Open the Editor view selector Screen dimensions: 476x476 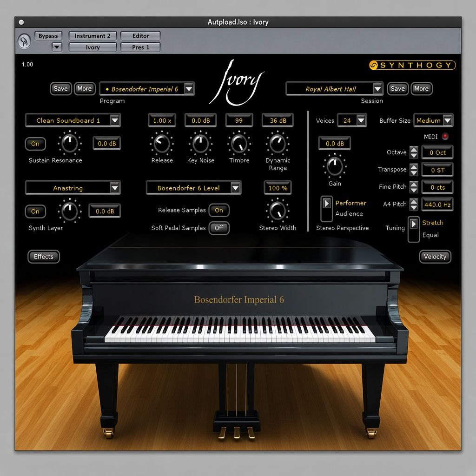140,36
